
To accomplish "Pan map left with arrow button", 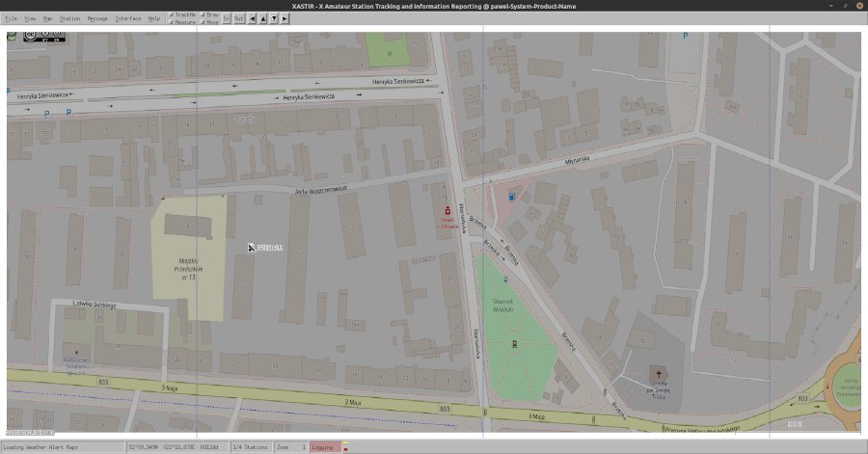I will coord(252,18).
